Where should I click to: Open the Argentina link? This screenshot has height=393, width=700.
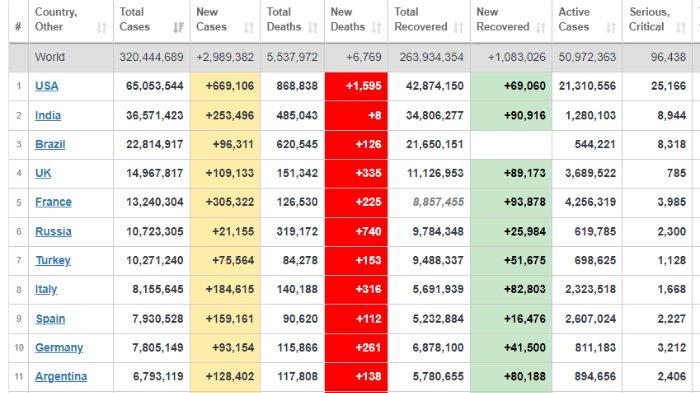click(x=61, y=376)
